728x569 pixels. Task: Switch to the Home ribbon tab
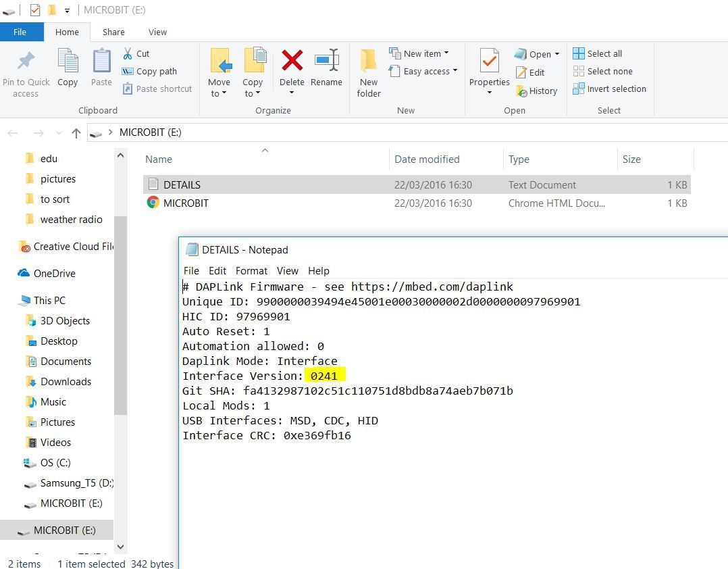tap(67, 32)
